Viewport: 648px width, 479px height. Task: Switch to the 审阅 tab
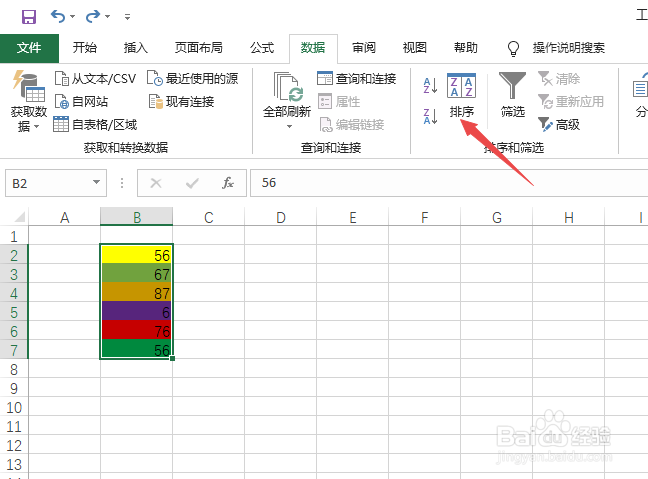[x=364, y=48]
